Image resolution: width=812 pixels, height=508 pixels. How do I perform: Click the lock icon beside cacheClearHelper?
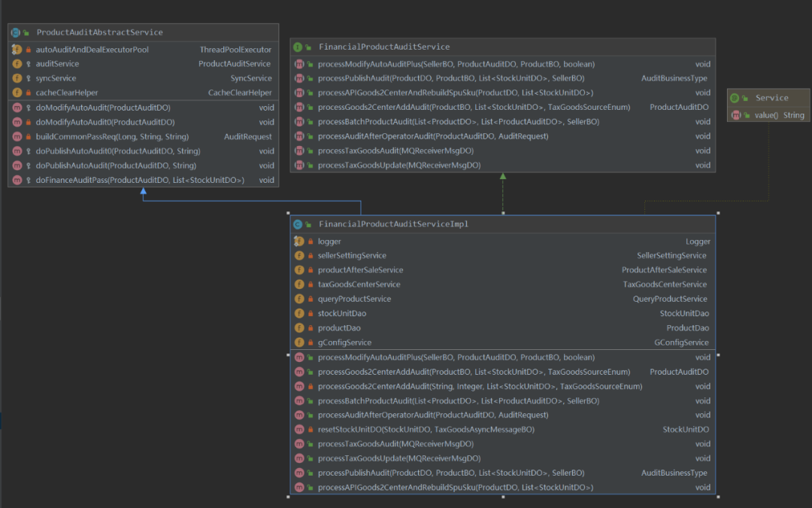click(29, 93)
